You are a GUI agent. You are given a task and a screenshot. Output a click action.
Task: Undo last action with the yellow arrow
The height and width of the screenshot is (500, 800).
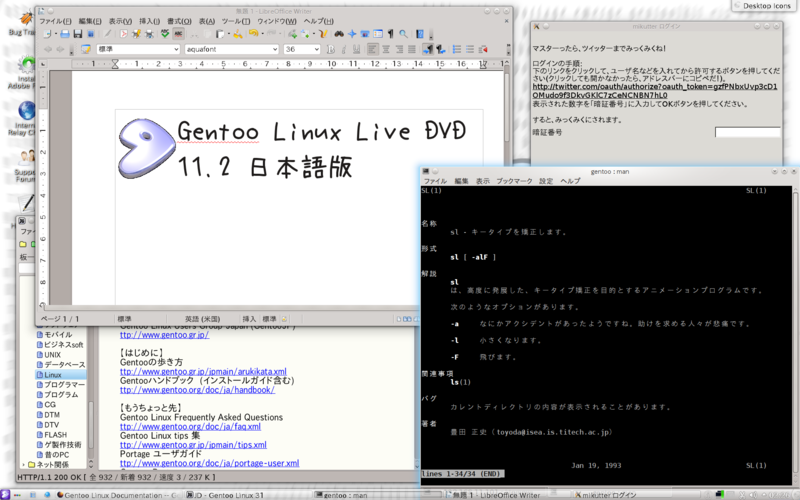[x=254, y=33]
